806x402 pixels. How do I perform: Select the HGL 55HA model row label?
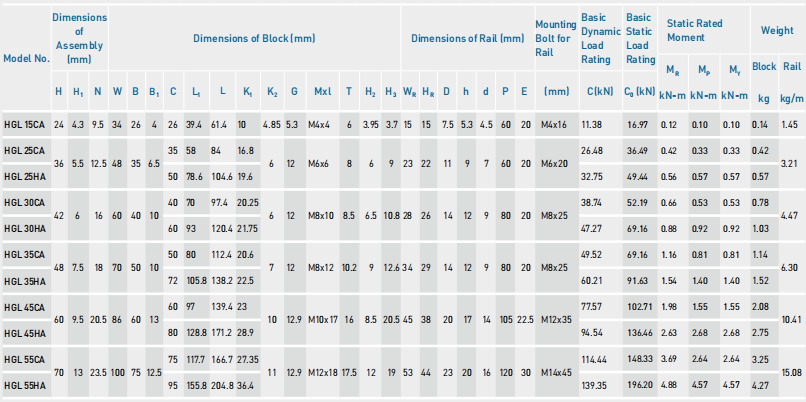[x=25, y=385]
